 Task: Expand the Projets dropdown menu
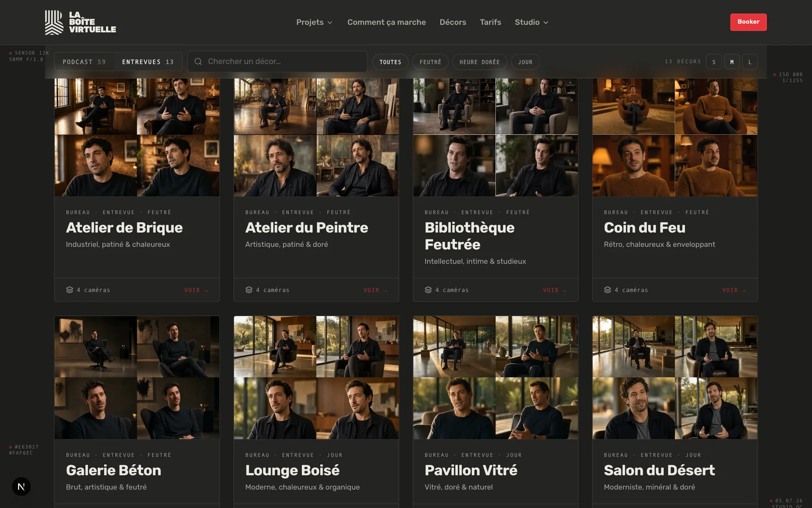(314, 22)
